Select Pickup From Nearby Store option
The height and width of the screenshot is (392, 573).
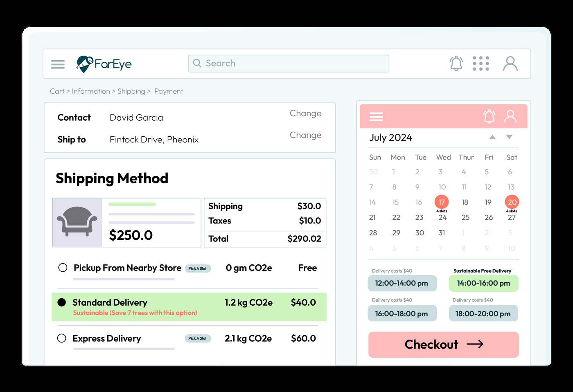tap(63, 268)
